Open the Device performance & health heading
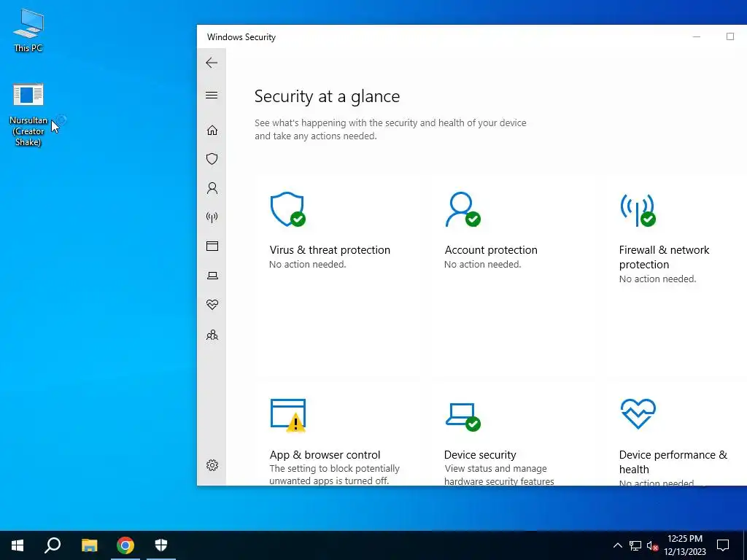Screen dimensions: 747x560 point(673,462)
